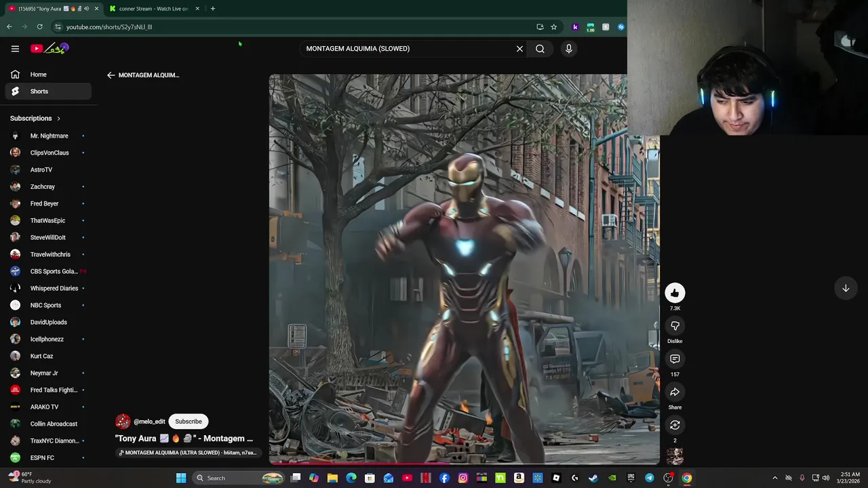Click the taskbar Search box
The width and height of the screenshot is (868, 488).
click(239, 478)
